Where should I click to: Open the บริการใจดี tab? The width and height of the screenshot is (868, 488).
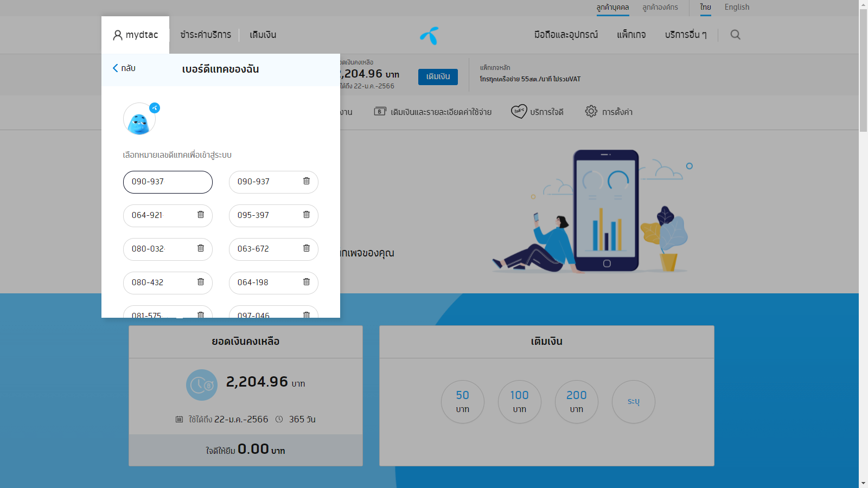coord(537,112)
